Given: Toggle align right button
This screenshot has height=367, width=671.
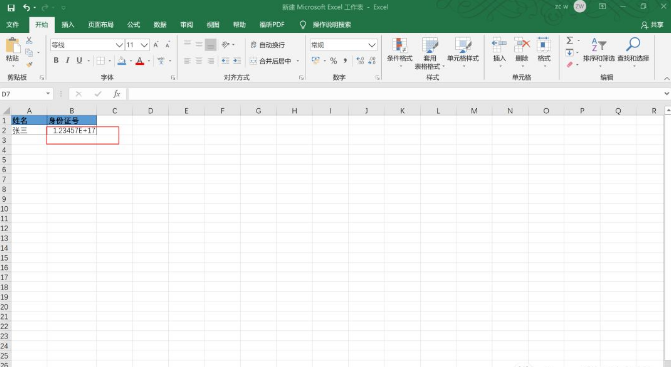Looking at the screenshot, I should click(211, 61).
